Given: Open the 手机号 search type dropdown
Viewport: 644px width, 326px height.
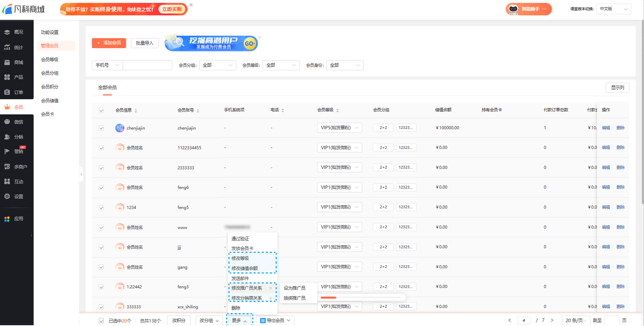Looking at the screenshot, I should click(107, 65).
